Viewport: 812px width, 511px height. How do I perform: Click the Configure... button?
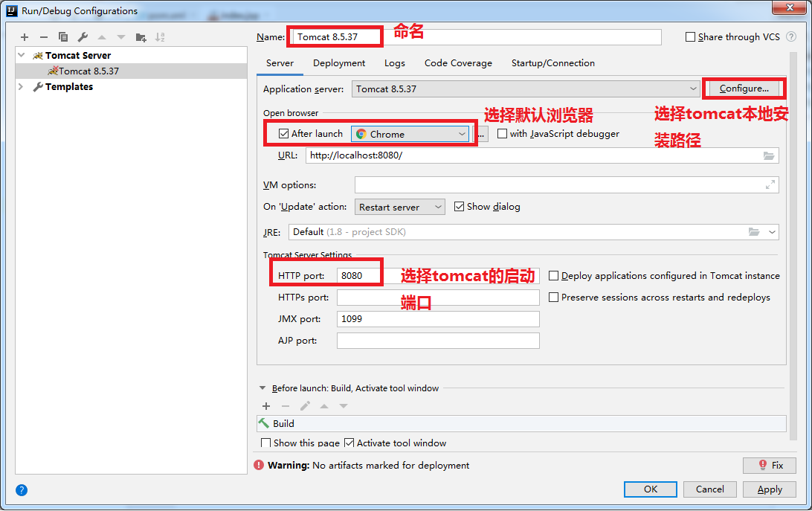tap(744, 89)
